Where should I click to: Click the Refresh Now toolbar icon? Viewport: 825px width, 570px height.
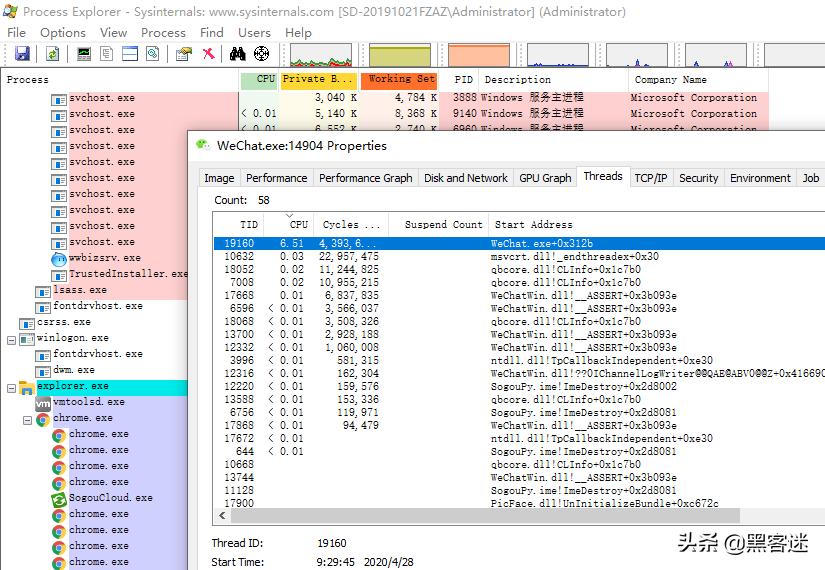(51, 53)
